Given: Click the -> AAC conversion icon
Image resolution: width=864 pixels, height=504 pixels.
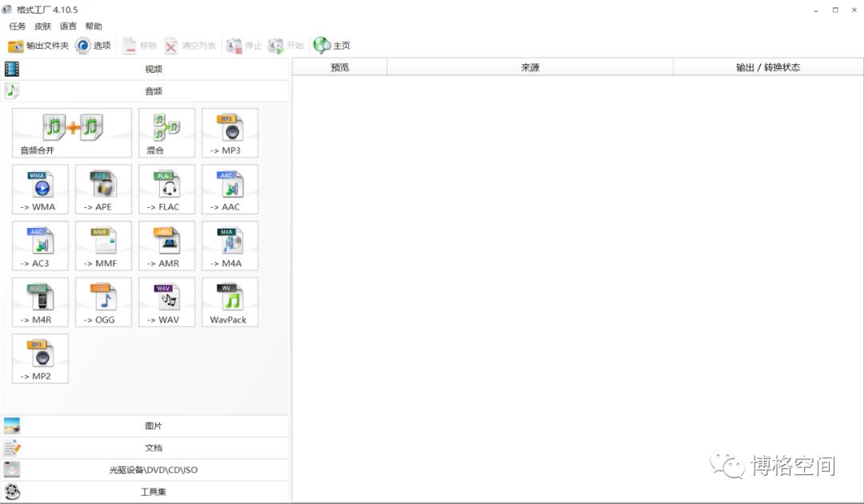Looking at the screenshot, I should (x=230, y=189).
